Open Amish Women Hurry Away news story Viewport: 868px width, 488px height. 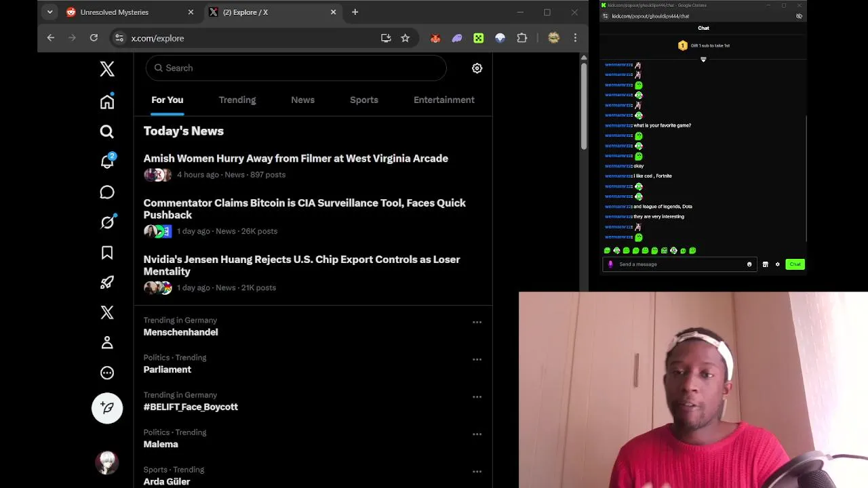(296, 159)
